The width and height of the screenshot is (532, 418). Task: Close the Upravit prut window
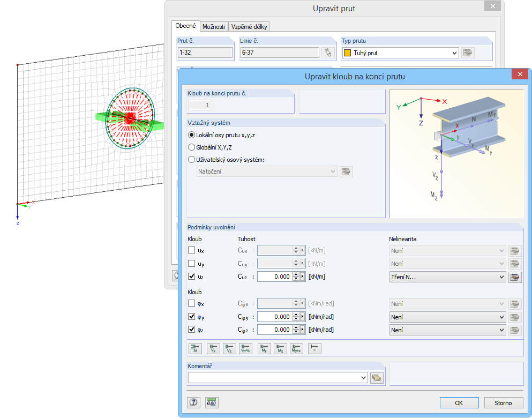coord(493,6)
